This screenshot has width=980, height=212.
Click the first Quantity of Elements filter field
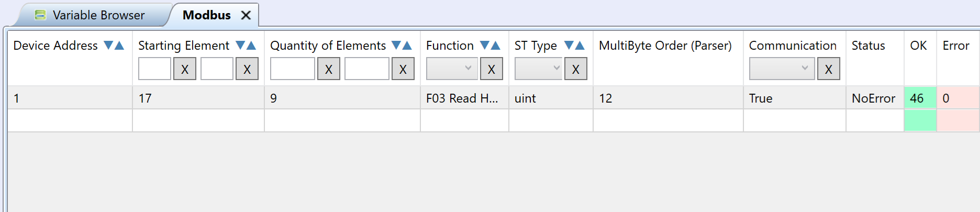click(293, 69)
